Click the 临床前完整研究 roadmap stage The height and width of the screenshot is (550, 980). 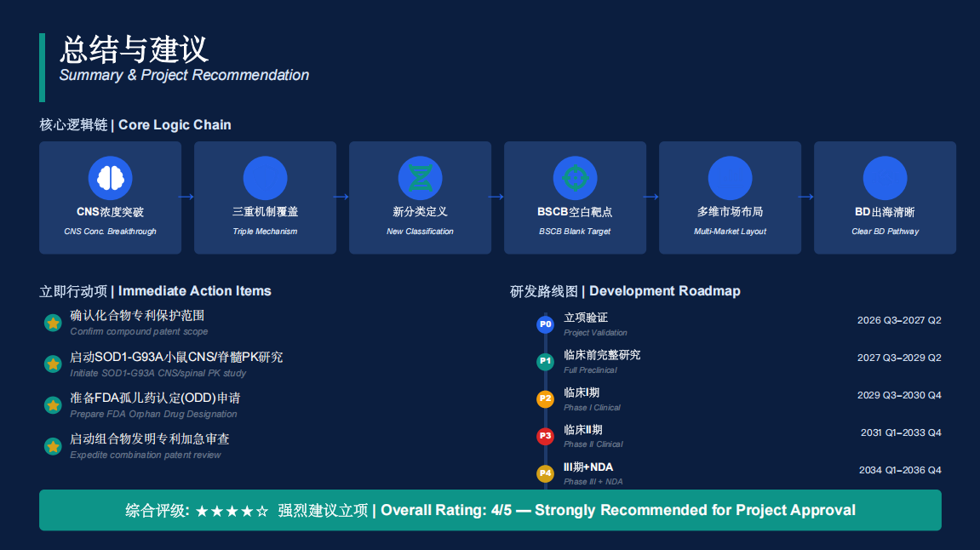602,355
